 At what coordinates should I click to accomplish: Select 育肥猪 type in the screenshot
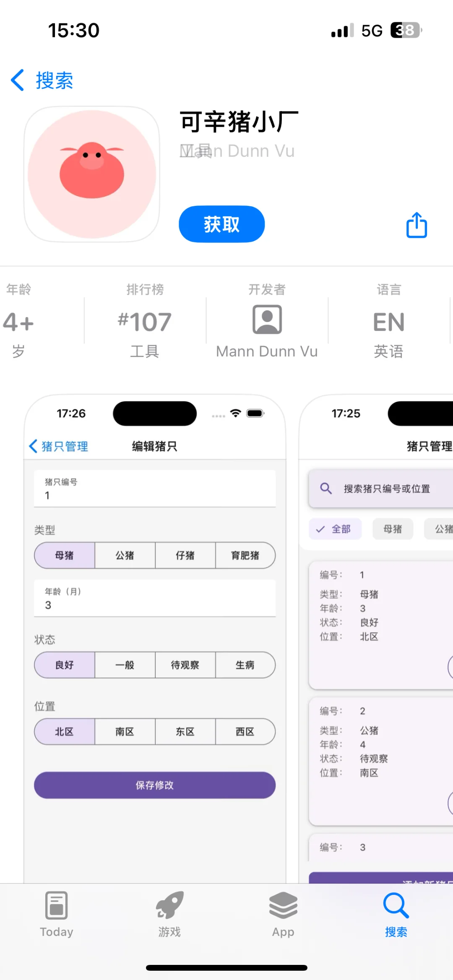click(245, 555)
